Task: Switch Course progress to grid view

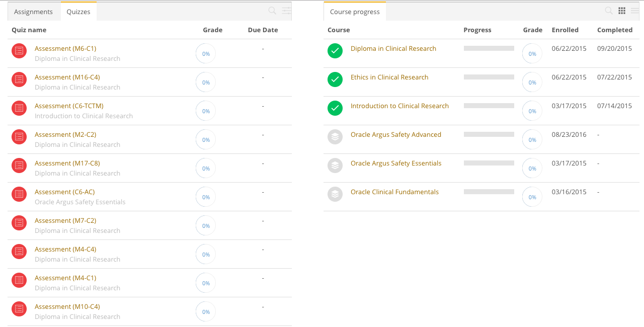Action: 622,11
